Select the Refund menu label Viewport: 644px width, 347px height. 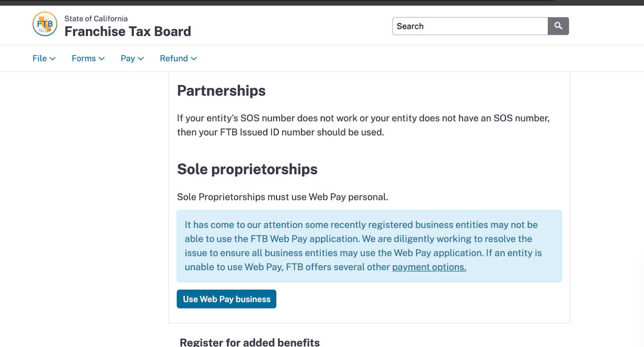[174, 58]
